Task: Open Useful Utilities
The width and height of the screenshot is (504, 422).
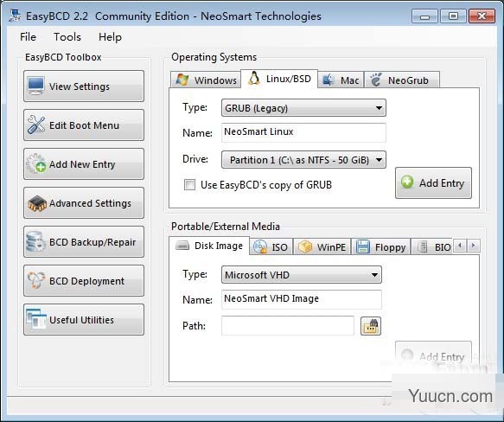Action: click(84, 320)
